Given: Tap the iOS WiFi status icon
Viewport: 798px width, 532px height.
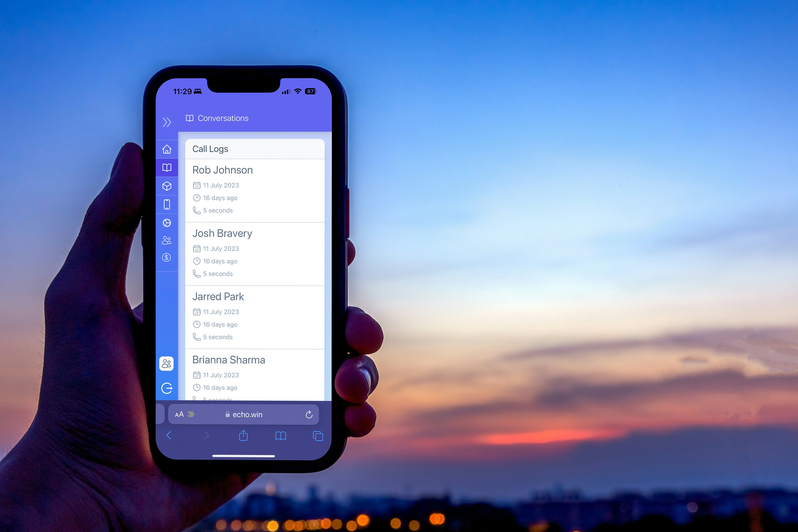Looking at the screenshot, I should click(x=298, y=92).
